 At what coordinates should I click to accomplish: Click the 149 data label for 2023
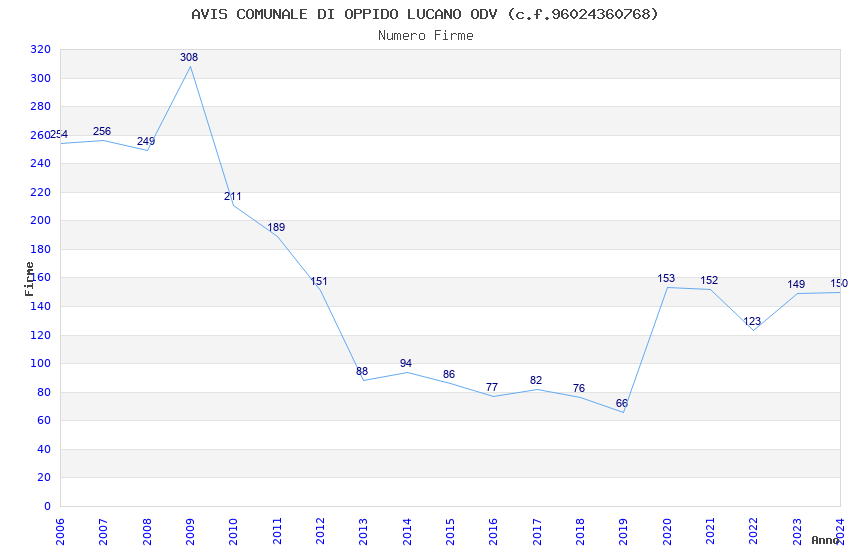[796, 284]
